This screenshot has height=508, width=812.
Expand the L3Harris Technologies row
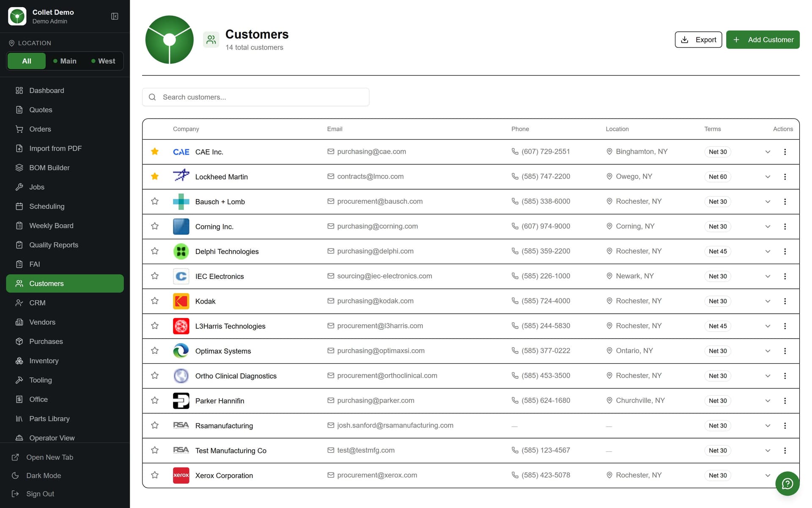pyautogui.click(x=768, y=326)
